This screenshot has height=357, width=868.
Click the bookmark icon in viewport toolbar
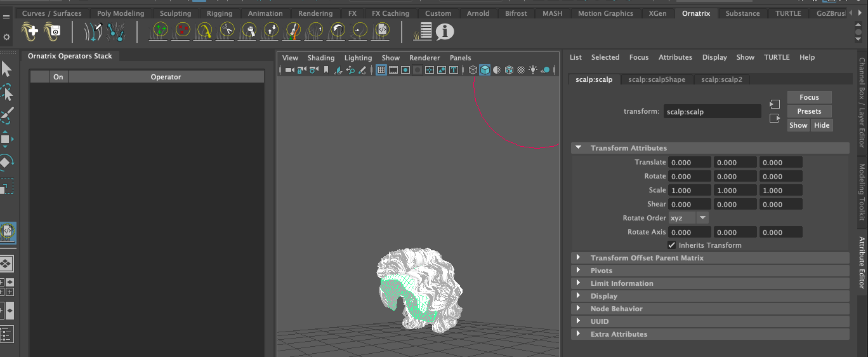326,70
